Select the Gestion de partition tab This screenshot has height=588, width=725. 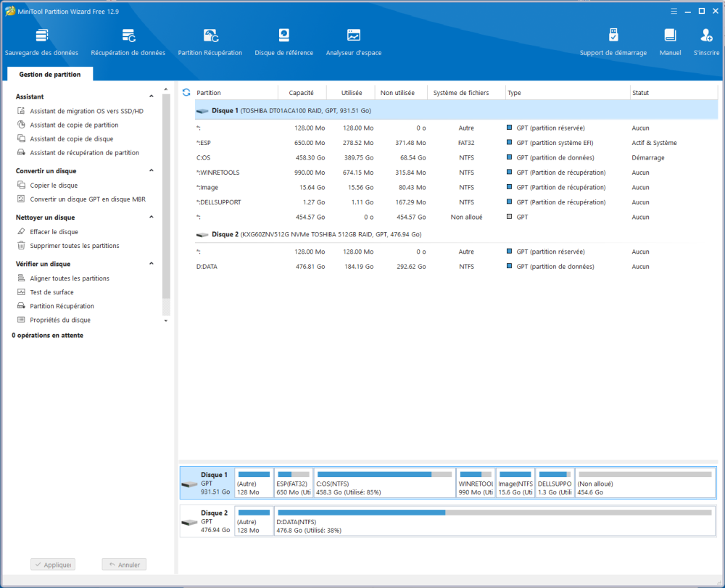[x=49, y=74]
